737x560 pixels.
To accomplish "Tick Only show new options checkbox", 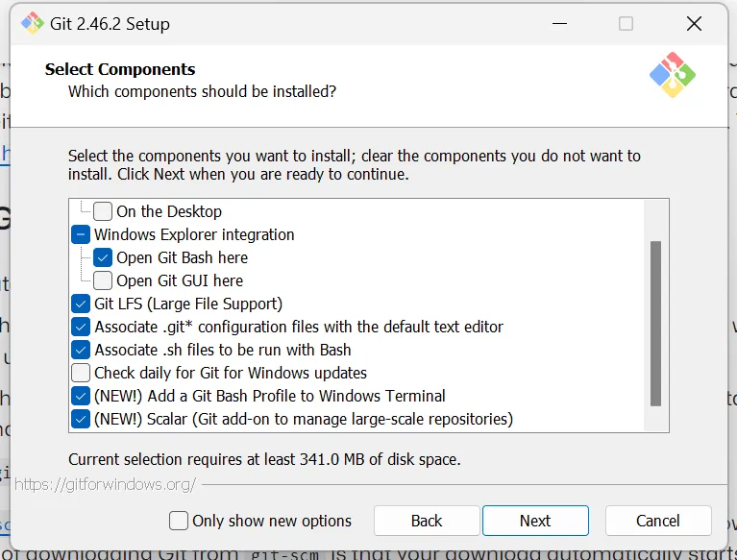I will point(179,521).
